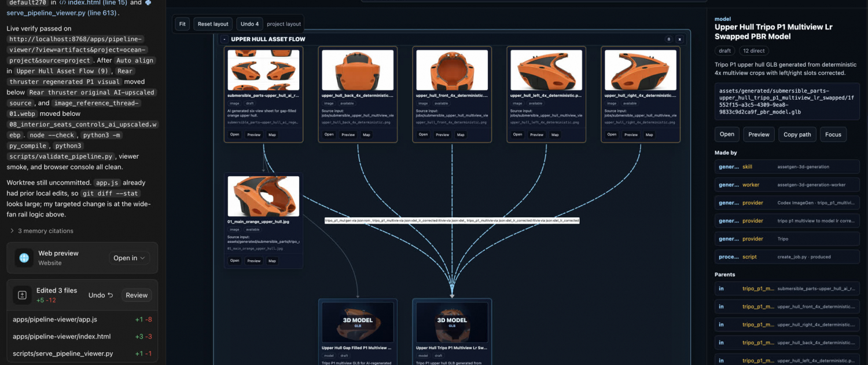
Task: Select the upper_hull_back_4x_deterministic thumbnail
Action: coord(358,70)
